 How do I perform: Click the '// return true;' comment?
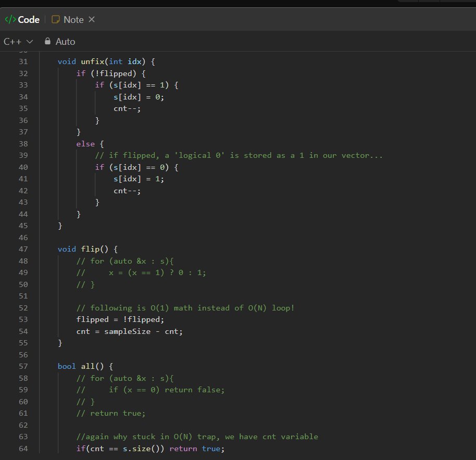pos(111,414)
